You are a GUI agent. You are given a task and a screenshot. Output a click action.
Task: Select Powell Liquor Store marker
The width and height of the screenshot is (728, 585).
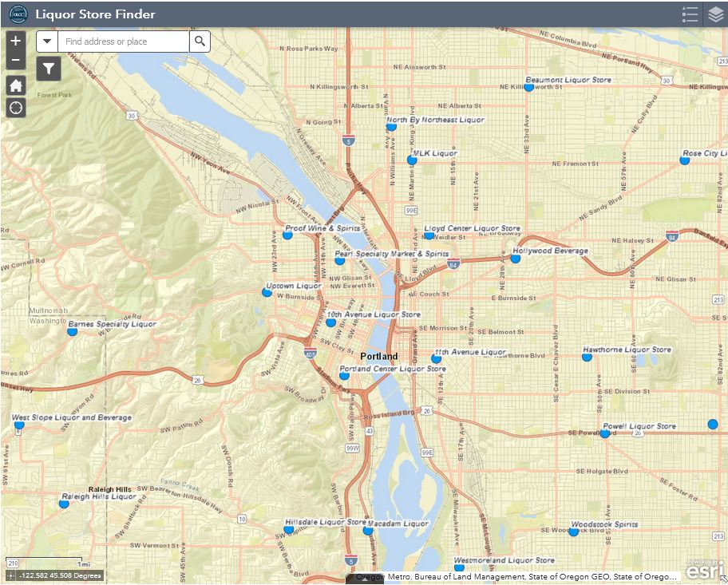tap(604, 433)
